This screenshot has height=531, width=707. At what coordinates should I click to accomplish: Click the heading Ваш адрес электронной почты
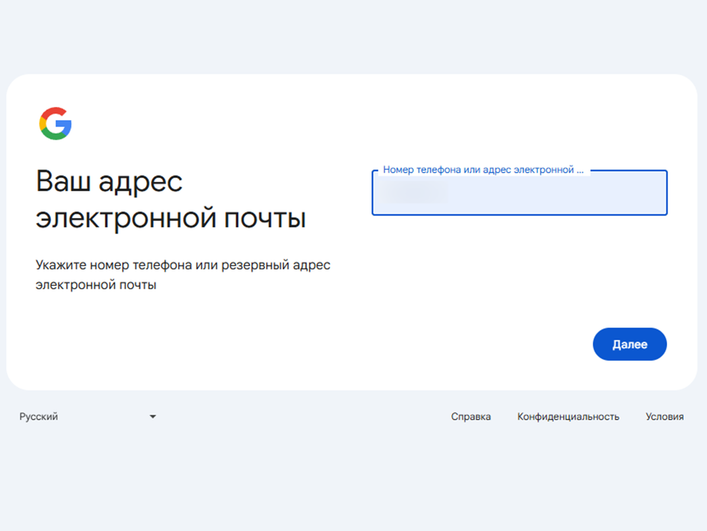click(x=171, y=200)
